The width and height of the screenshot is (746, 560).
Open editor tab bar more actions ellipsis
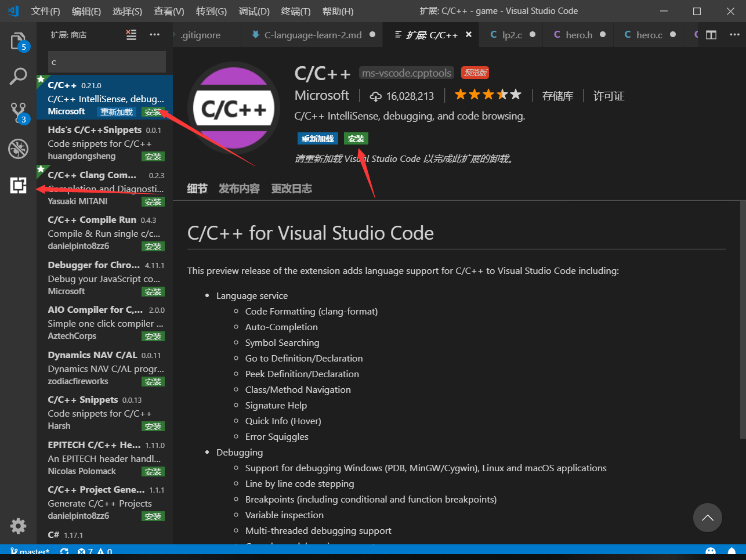(734, 35)
